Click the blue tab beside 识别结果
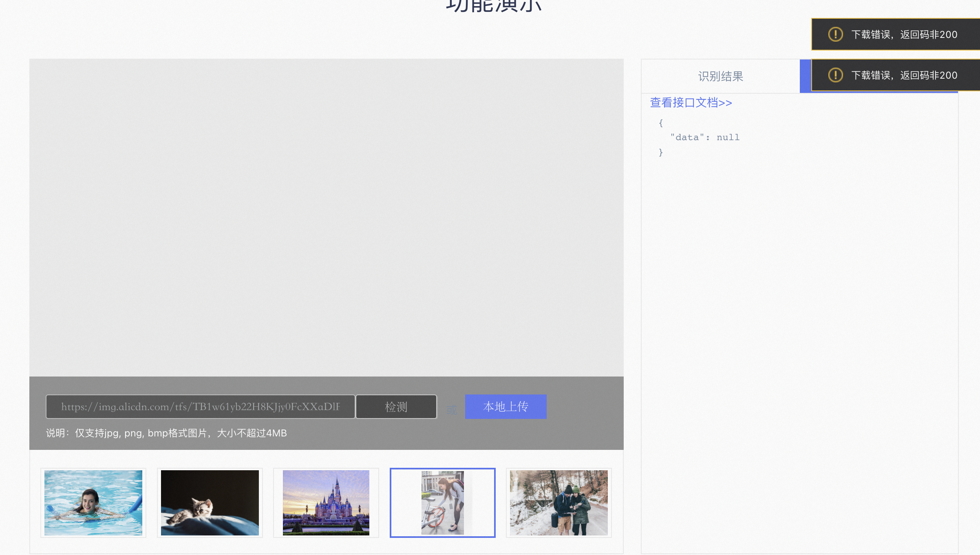This screenshot has width=980, height=555. pyautogui.click(x=806, y=76)
